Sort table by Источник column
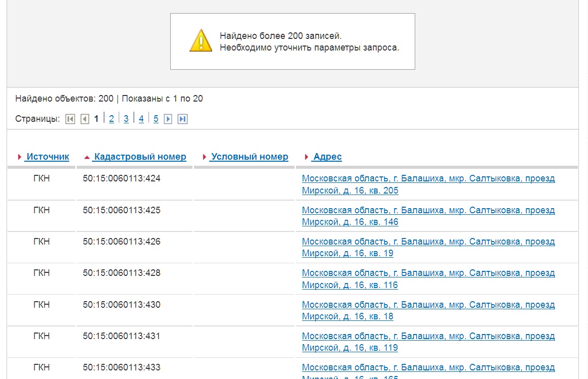This screenshot has width=588, height=379. tap(47, 157)
